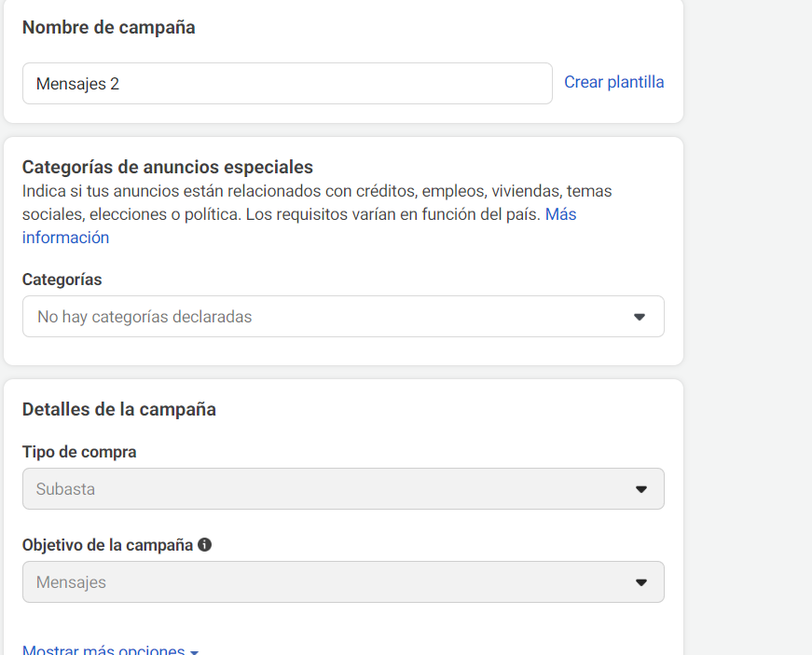Click the Detalles de la campaña heading
Image resolution: width=812 pixels, height=655 pixels.
(x=119, y=409)
